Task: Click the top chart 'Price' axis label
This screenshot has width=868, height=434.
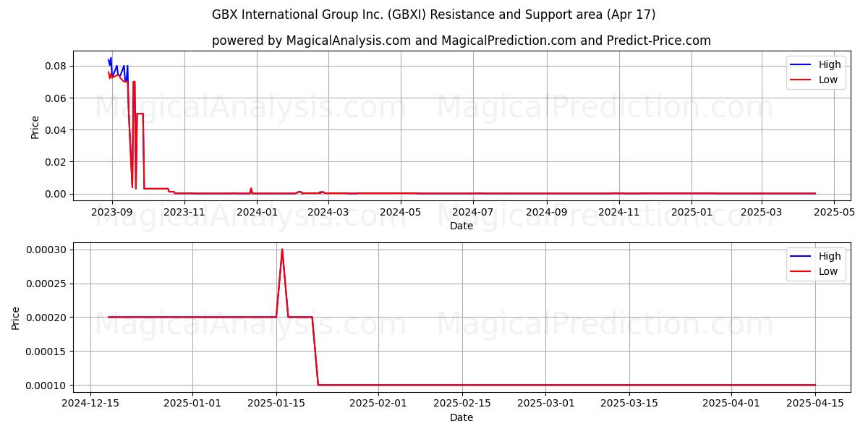Action: pyautogui.click(x=35, y=127)
